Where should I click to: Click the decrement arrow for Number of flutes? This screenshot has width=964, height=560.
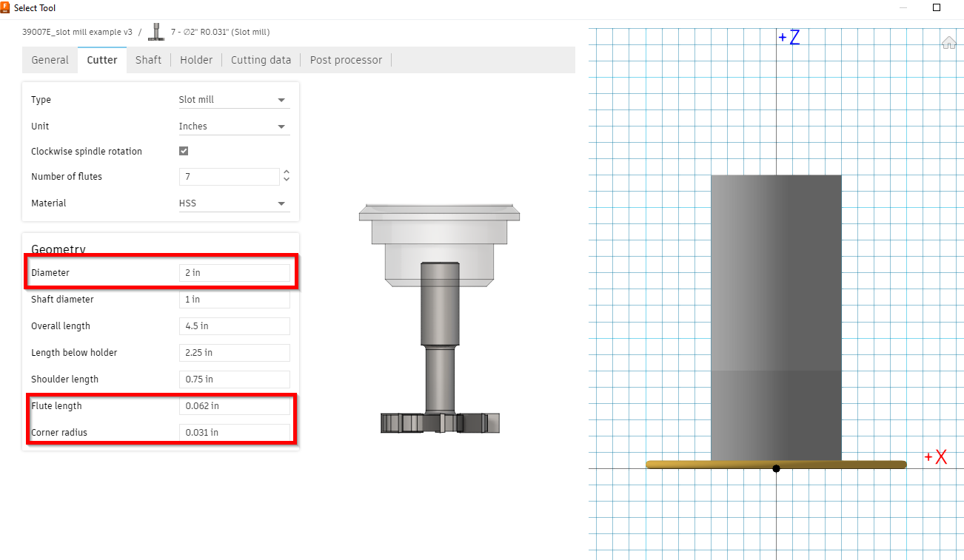click(286, 180)
